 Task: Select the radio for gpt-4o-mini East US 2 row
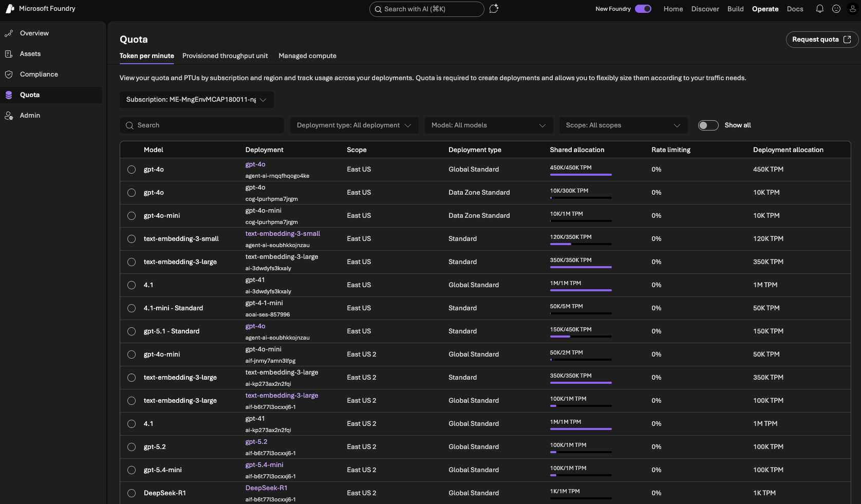coord(132,354)
